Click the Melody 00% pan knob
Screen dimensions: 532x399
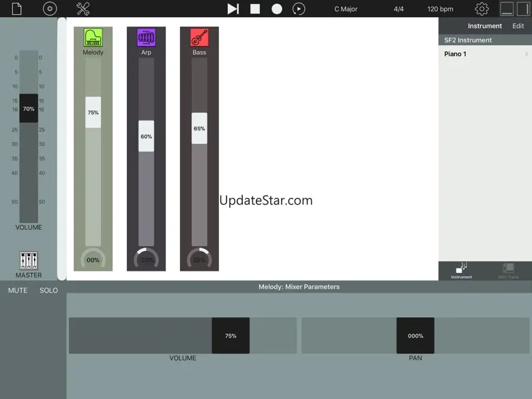(x=93, y=260)
